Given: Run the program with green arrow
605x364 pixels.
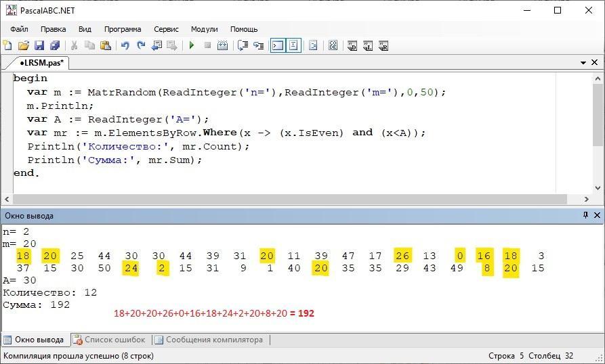Looking at the screenshot, I should (x=192, y=45).
